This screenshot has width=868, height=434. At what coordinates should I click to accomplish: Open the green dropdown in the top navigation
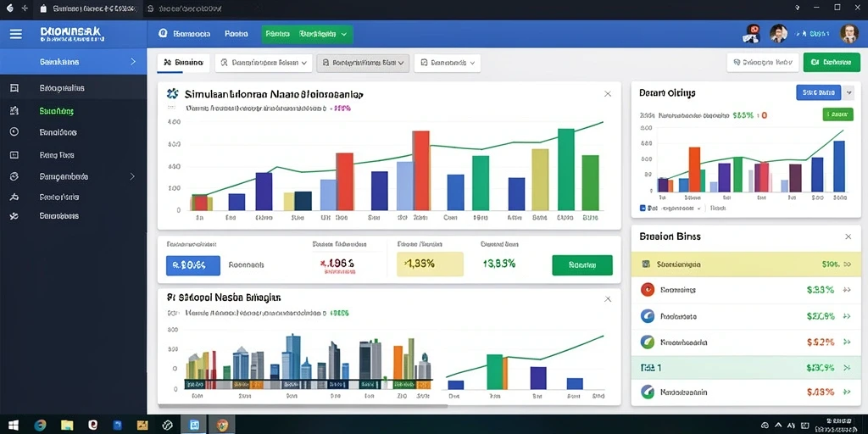tap(307, 34)
